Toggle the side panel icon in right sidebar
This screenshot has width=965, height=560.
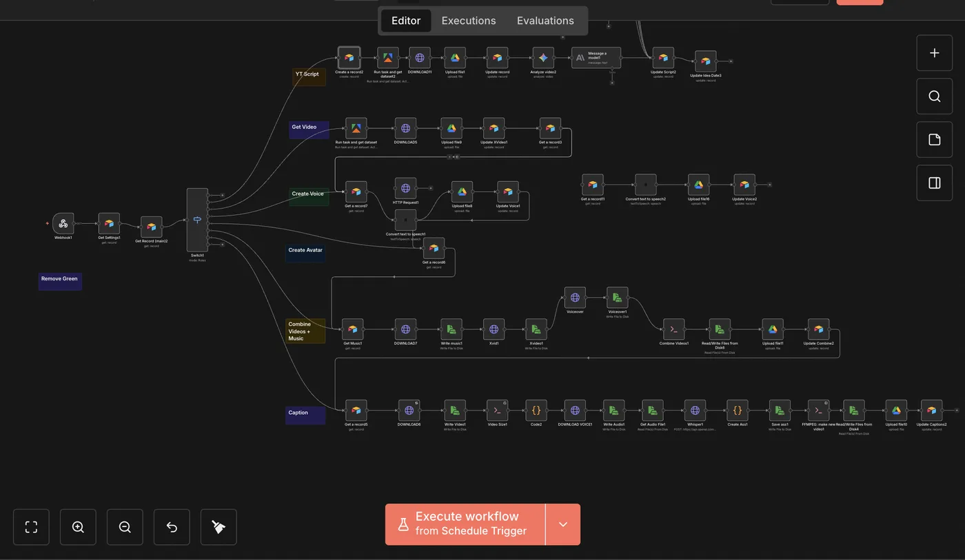(934, 183)
